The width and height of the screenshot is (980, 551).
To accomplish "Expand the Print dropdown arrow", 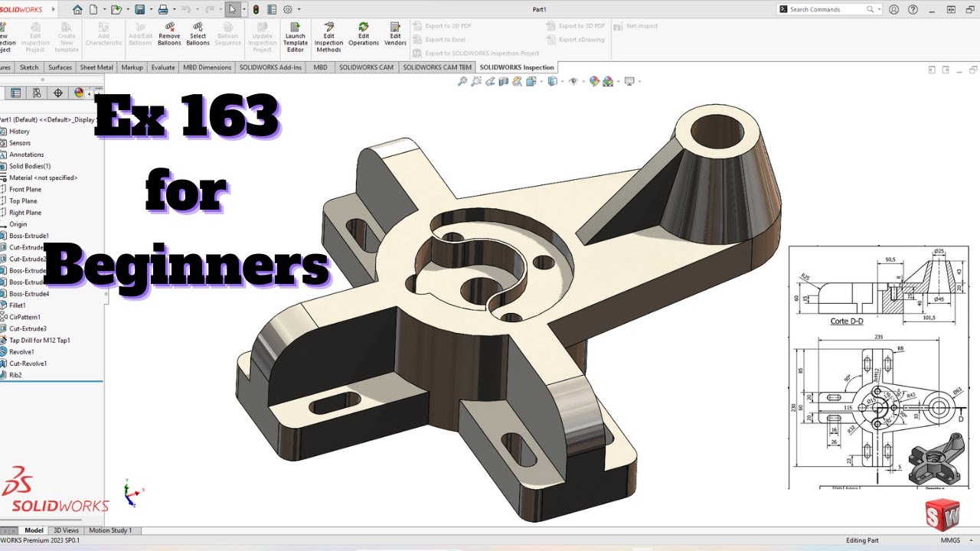I will tap(174, 9).
